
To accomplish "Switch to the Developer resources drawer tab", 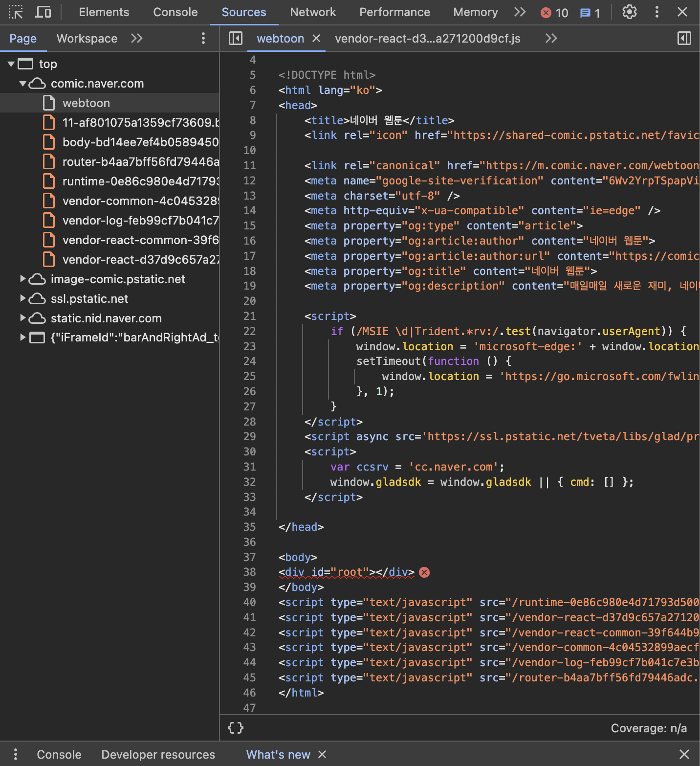I will click(x=158, y=754).
